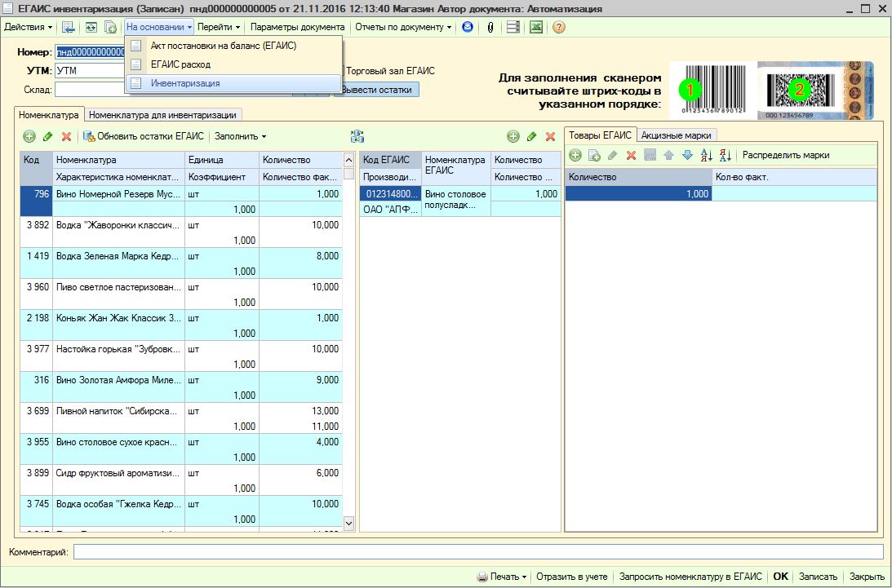
Task: Click the green Excel export icon
Action: tap(536, 27)
